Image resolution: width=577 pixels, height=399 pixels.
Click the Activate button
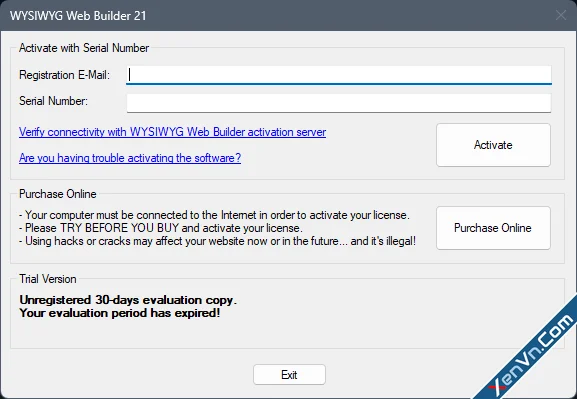[493, 145]
